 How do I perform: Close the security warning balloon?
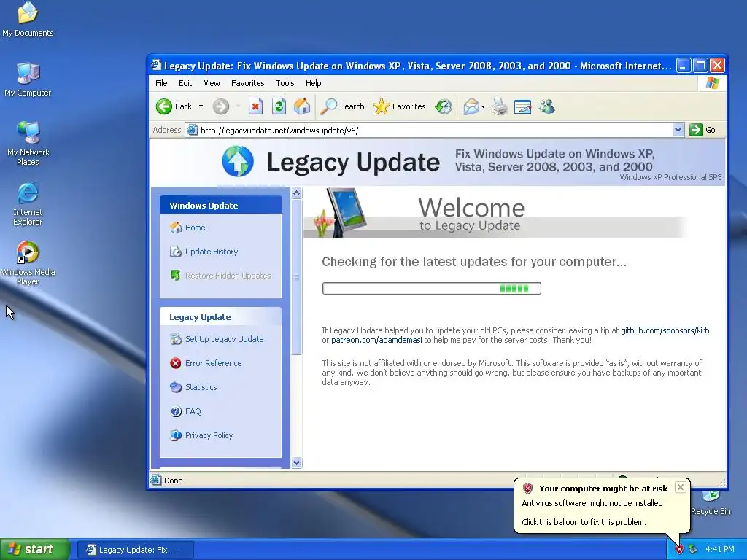(681, 487)
